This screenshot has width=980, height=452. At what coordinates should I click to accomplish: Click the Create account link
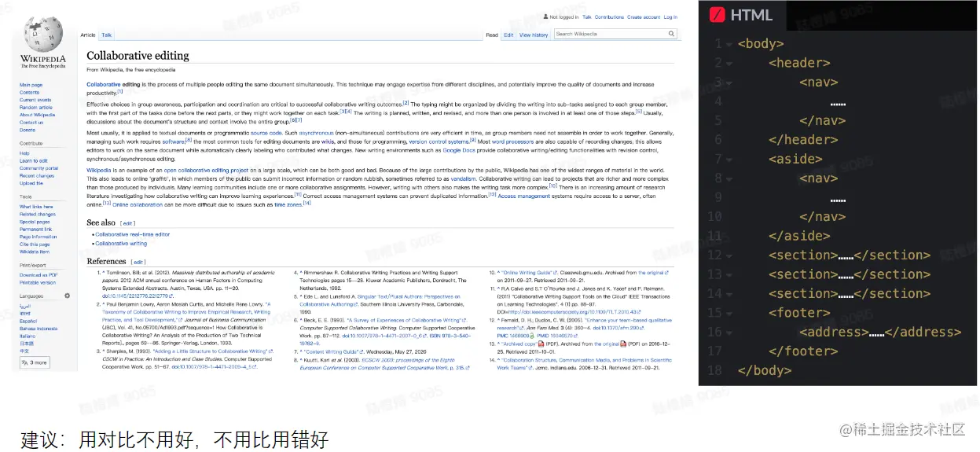644,17
